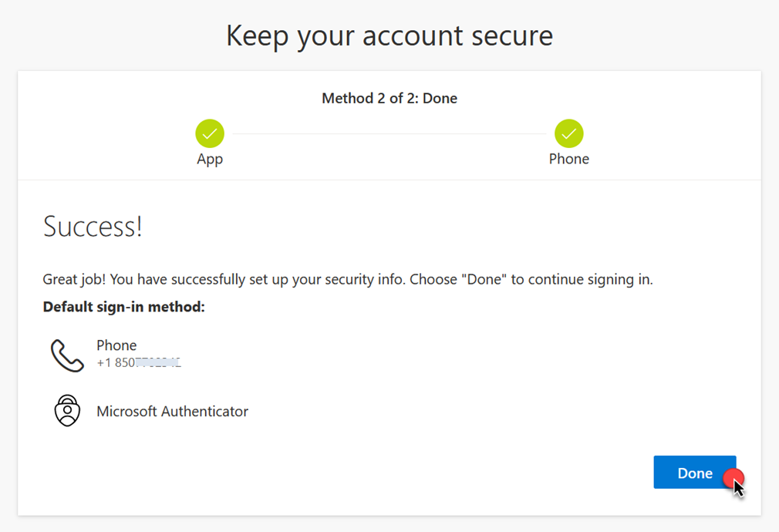
Task: Click the 'continue signing in' text
Action: tap(588, 279)
